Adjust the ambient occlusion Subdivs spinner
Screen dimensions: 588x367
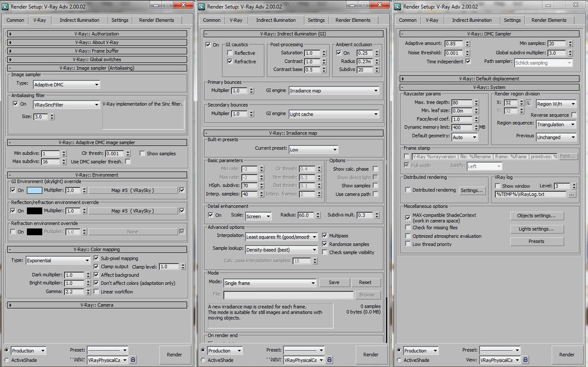coord(377,70)
